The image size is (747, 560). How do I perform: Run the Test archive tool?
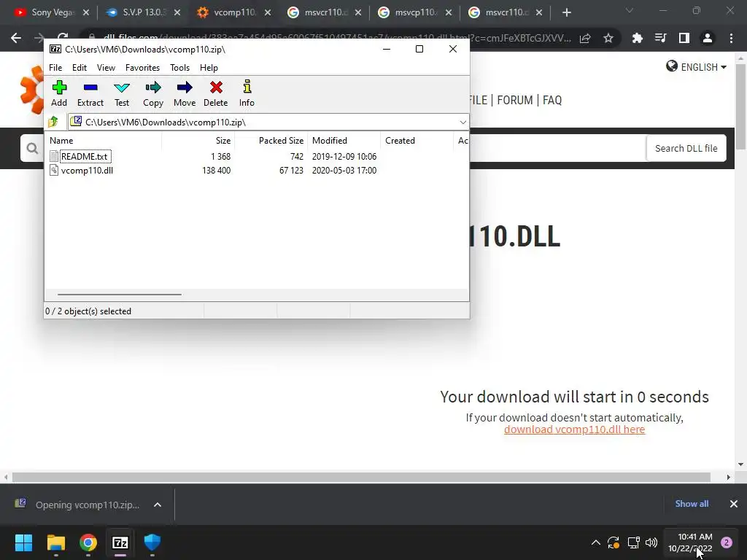point(122,93)
